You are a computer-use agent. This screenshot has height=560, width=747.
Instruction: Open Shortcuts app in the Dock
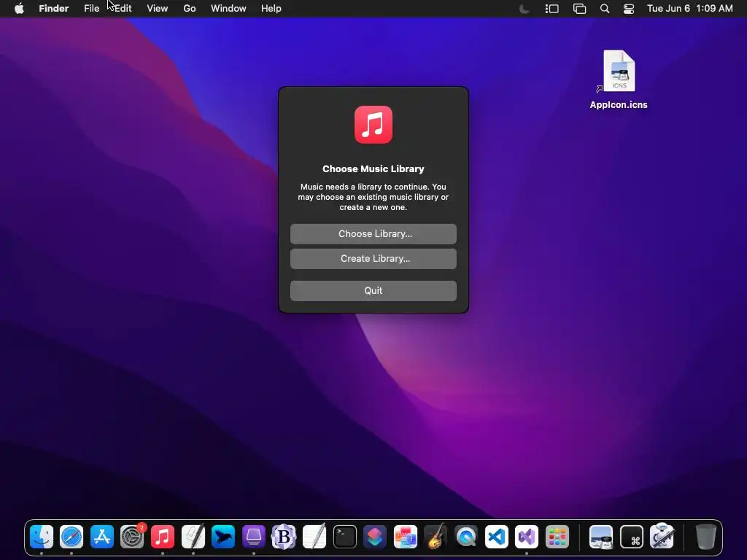click(x=375, y=537)
